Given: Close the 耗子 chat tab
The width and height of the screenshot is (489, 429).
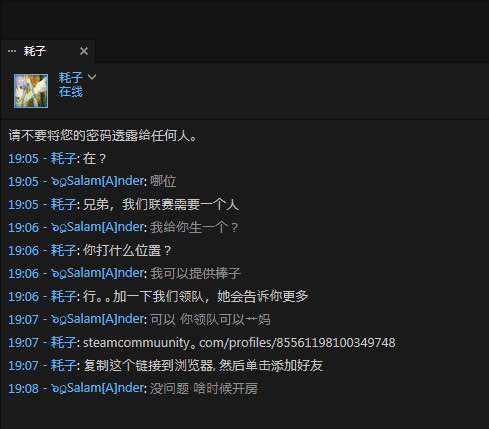Looking at the screenshot, I should click(84, 51).
